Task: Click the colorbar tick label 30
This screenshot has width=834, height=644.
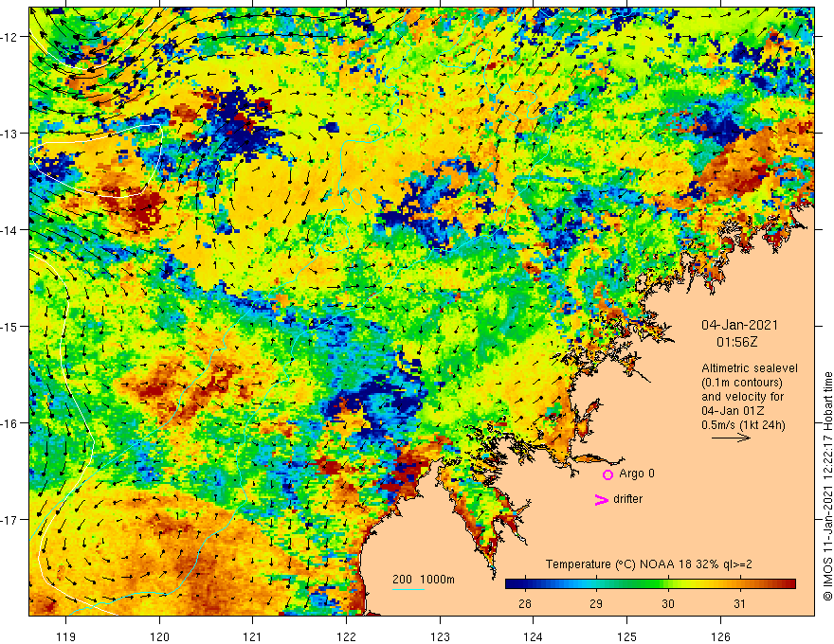Action: tap(668, 603)
